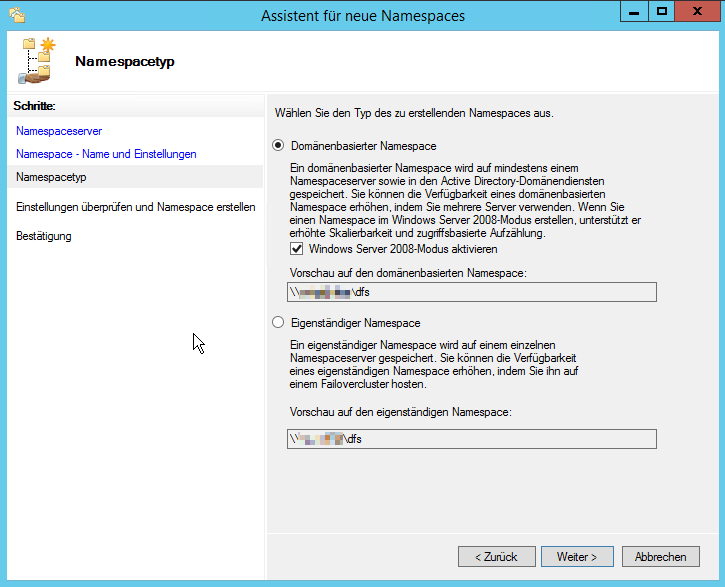
Task: Click the namespace tree icon in header
Action: pos(37,61)
